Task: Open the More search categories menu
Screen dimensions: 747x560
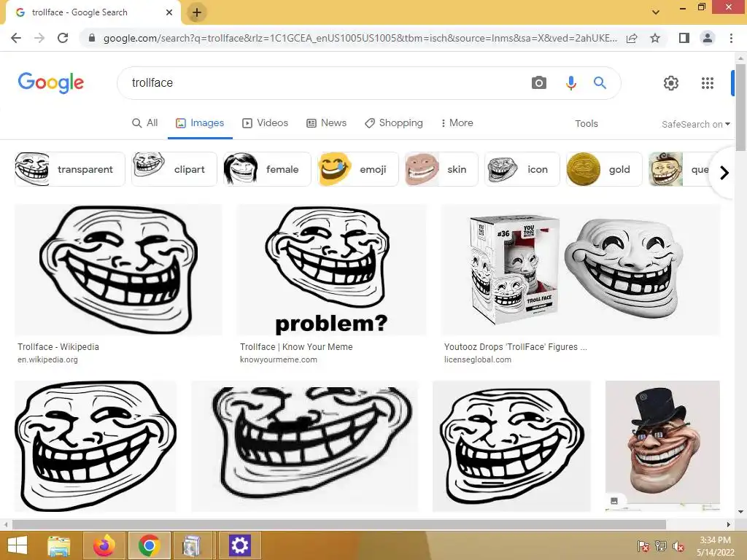Action: [x=457, y=122]
